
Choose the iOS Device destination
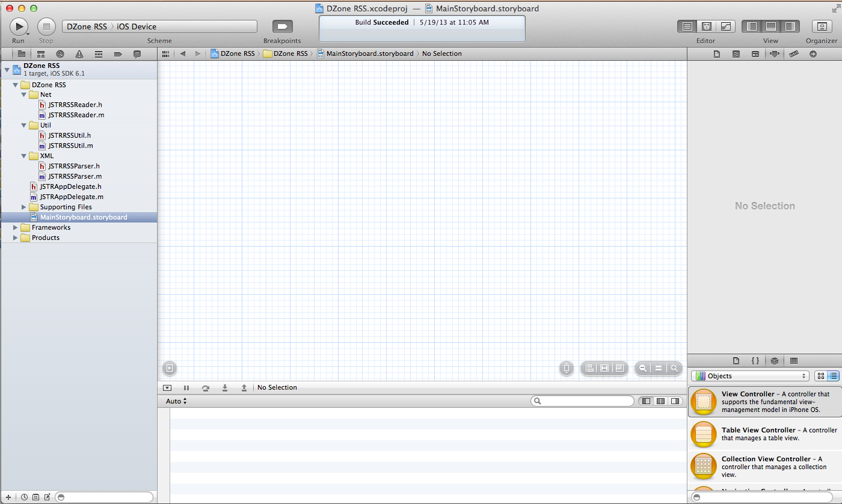[x=137, y=26]
